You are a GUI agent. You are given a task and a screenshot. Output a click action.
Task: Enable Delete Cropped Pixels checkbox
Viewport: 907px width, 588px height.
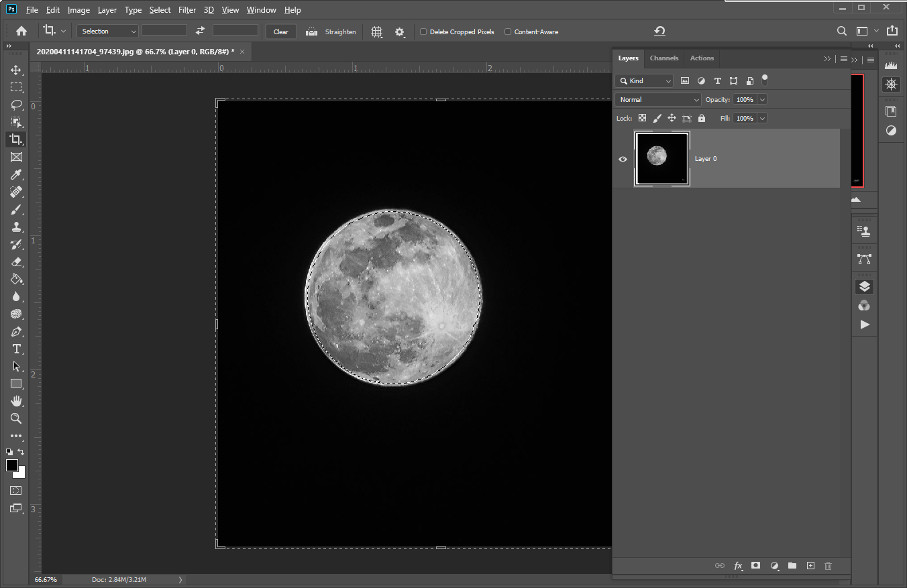(423, 32)
